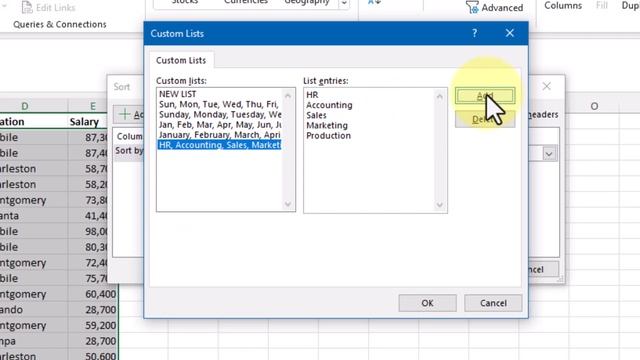Select the Currencies data type
Viewport: 640px width, 360px height.
pos(246,2)
